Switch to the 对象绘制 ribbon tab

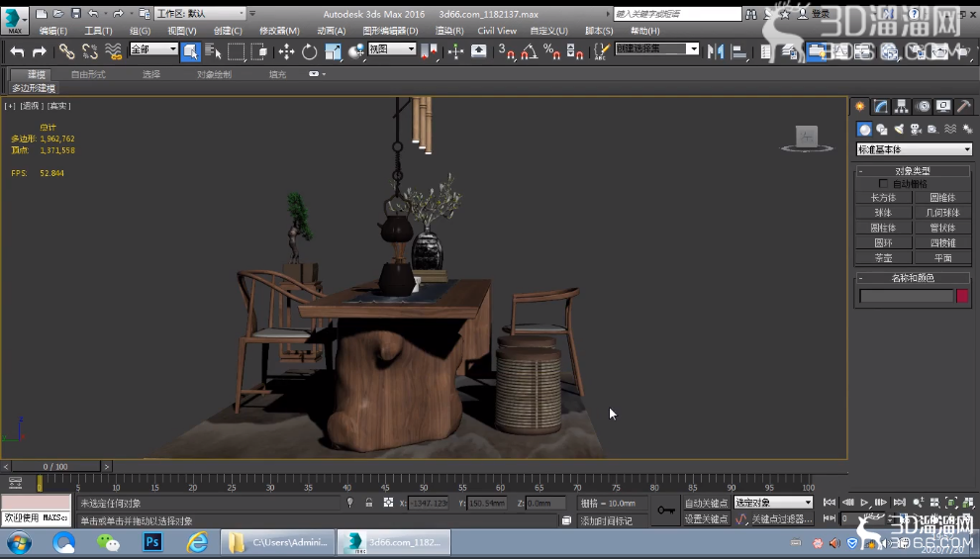point(214,74)
